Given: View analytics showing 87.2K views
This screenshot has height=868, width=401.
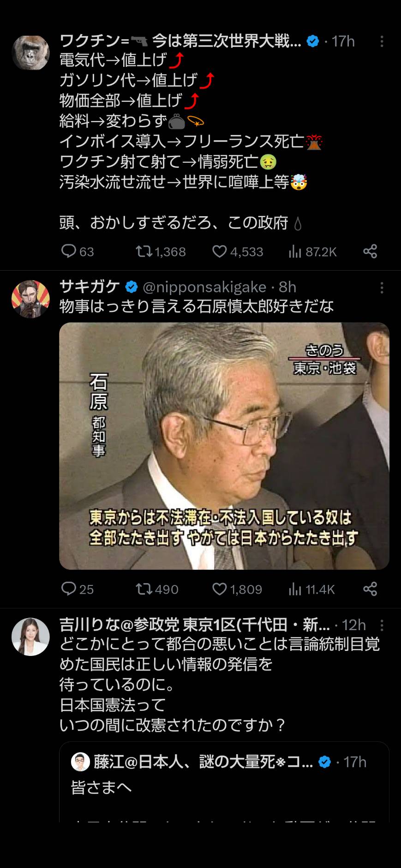Looking at the screenshot, I should pos(312,251).
